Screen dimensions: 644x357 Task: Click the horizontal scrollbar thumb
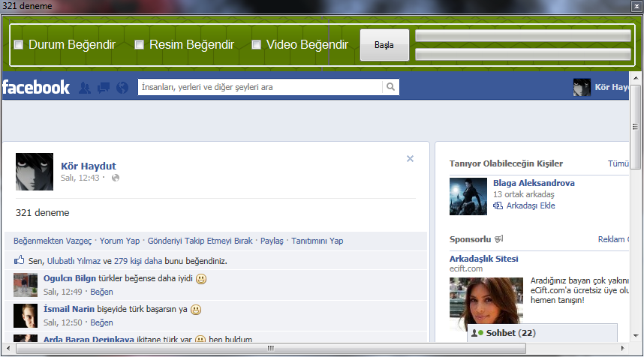(x=271, y=349)
